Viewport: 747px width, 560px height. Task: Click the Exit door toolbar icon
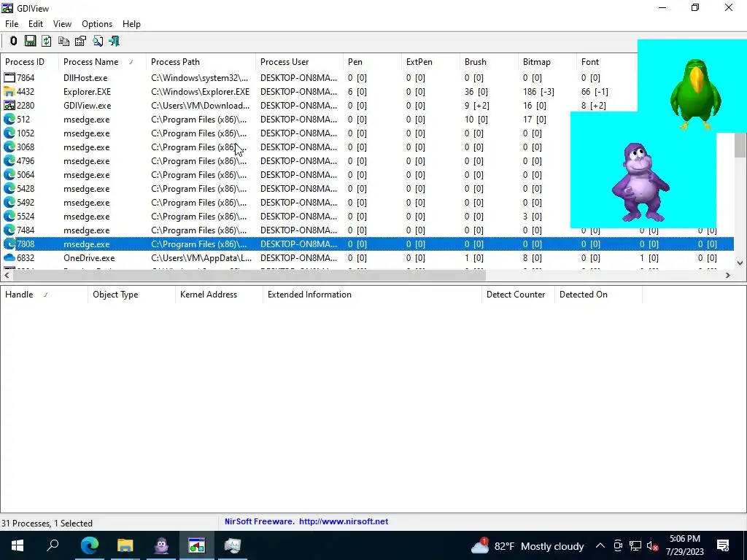coord(115,41)
